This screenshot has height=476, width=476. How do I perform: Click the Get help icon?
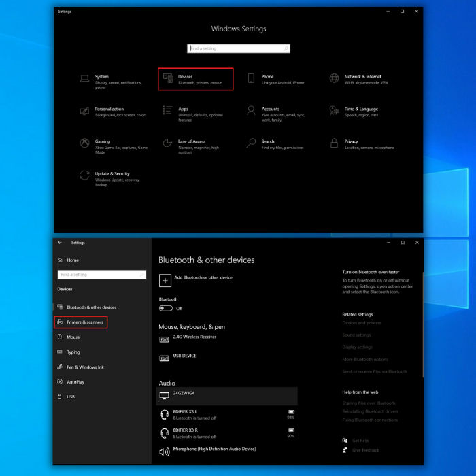click(345, 441)
